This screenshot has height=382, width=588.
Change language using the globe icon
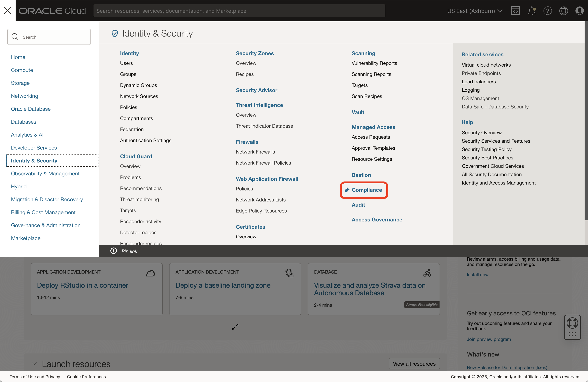(x=563, y=11)
